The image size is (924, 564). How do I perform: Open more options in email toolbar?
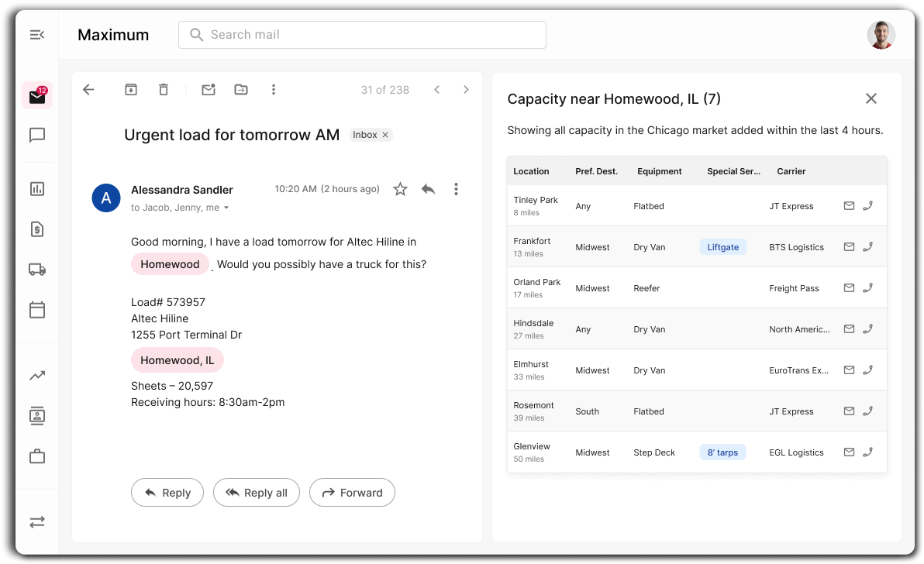tap(274, 90)
